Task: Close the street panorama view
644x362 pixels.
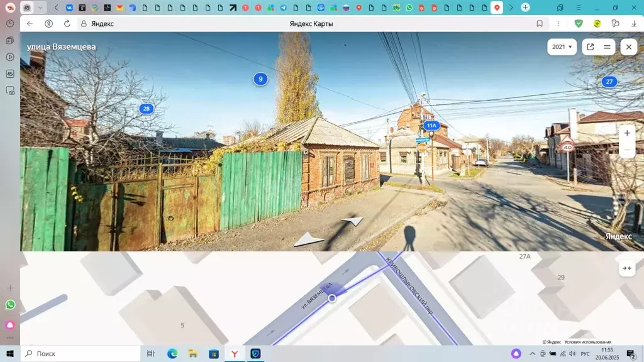Action: (628, 47)
